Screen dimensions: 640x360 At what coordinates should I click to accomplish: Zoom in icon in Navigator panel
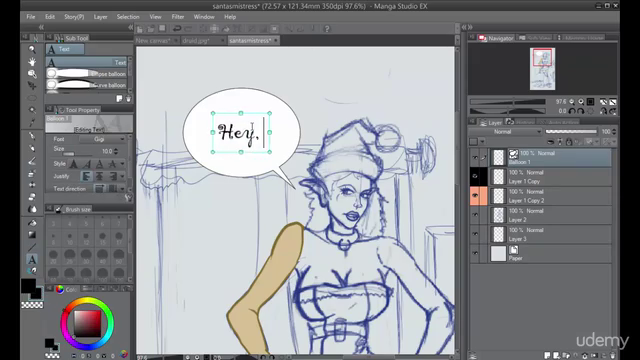[x=581, y=102]
